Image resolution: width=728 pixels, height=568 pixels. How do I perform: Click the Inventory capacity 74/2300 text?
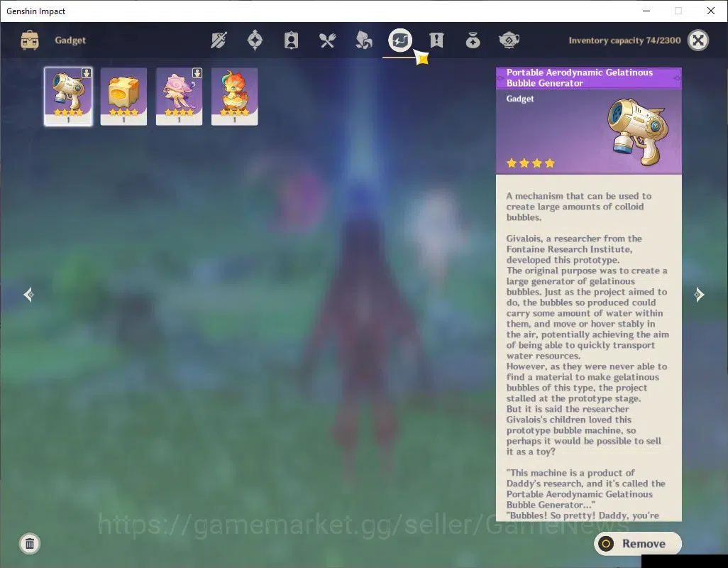pos(624,40)
